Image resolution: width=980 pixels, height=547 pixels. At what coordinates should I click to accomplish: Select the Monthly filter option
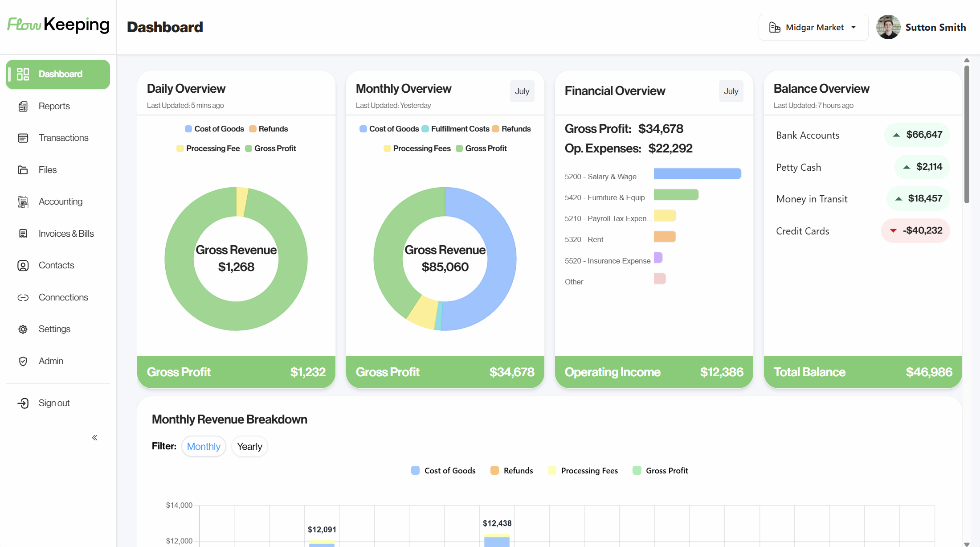204,447
